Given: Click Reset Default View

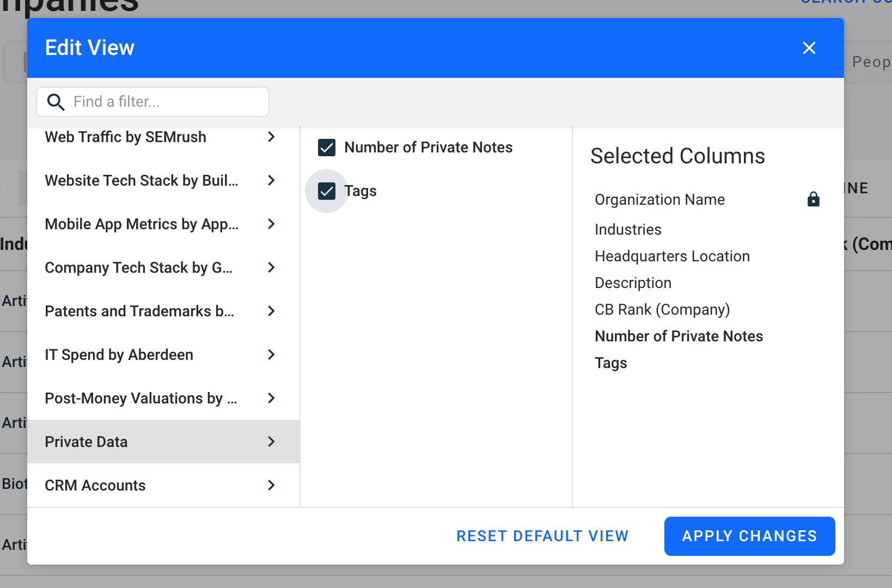Looking at the screenshot, I should [x=542, y=536].
